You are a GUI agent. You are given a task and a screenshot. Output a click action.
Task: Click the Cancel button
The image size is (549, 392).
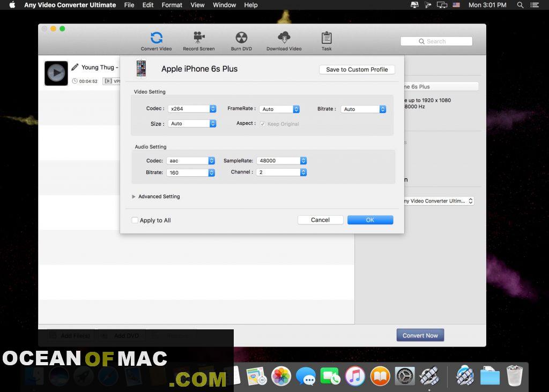pyautogui.click(x=321, y=220)
